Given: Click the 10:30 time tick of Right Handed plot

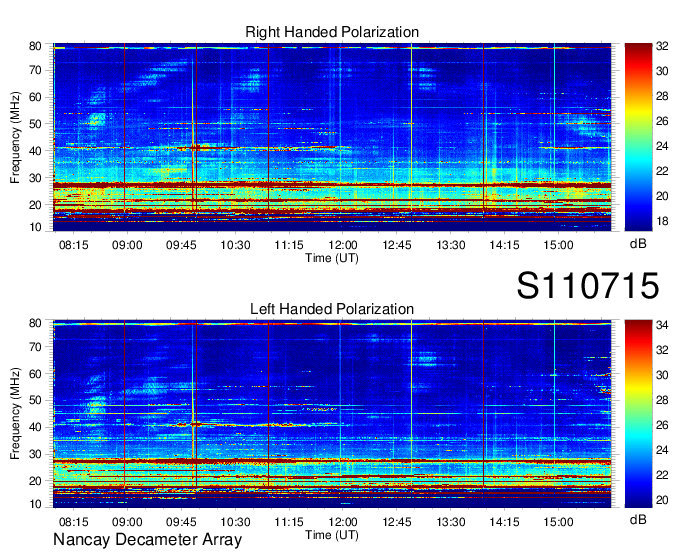Looking at the screenshot, I should (235, 245).
